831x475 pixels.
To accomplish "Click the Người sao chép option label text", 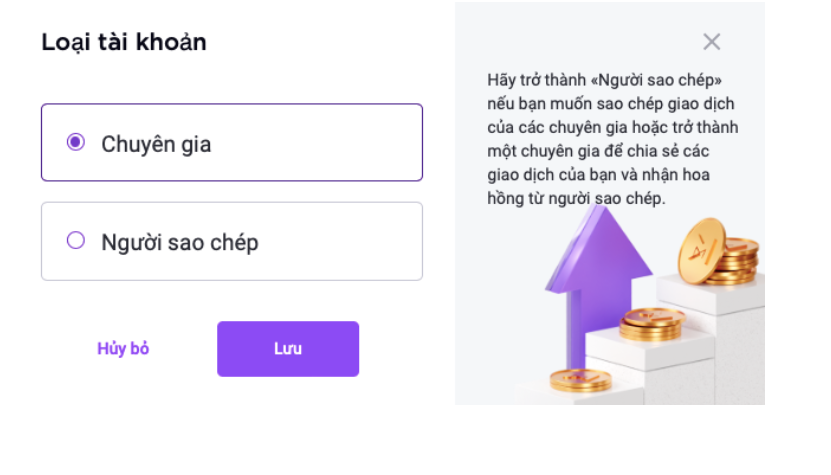I will (180, 242).
